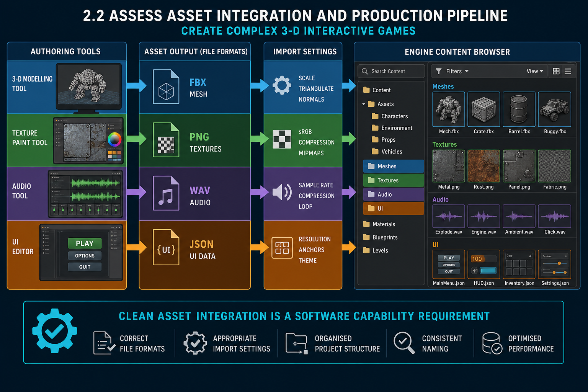The height and width of the screenshot is (392, 588).
Task: Select the Audio folder row
Action: point(394,194)
